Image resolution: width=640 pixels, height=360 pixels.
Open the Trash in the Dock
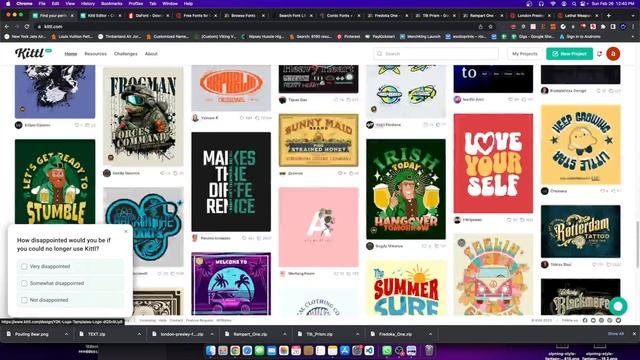pyautogui.click(x=429, y=350)
